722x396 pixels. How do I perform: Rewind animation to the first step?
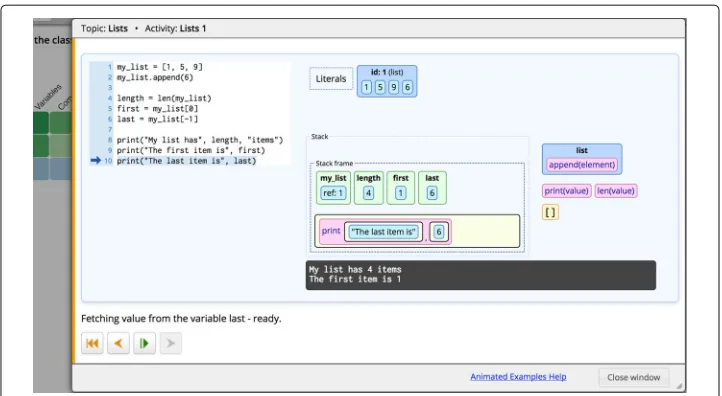(x=92, y=343)
